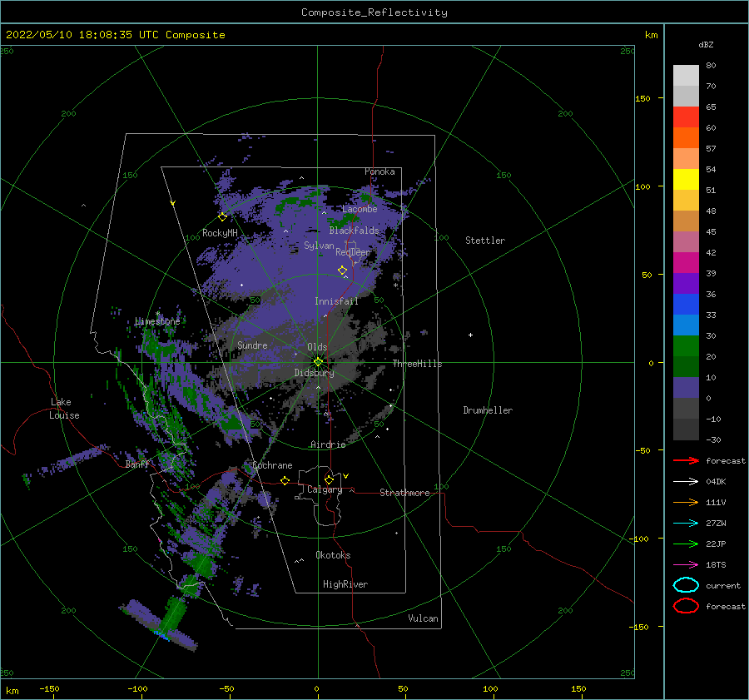
Task: Click the Strathmore city label
Action: [x=404, y=493]
